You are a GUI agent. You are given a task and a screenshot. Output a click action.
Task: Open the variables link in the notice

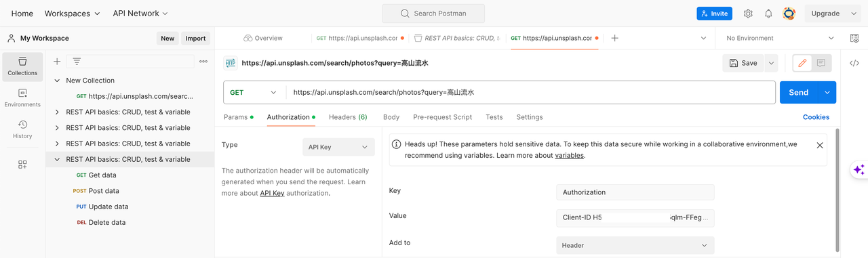click(569, 156)
